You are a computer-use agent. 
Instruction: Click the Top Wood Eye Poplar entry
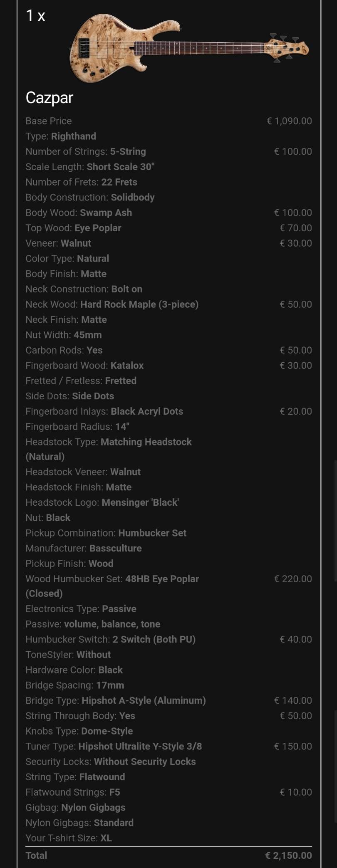pyautogui.click(x=168, y=228)
